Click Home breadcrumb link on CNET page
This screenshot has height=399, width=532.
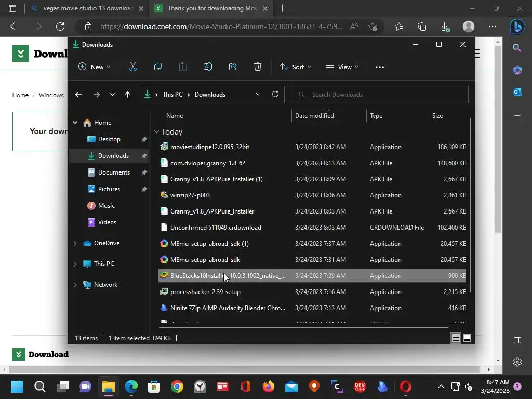pyautogui.click(x=20, y=95)
